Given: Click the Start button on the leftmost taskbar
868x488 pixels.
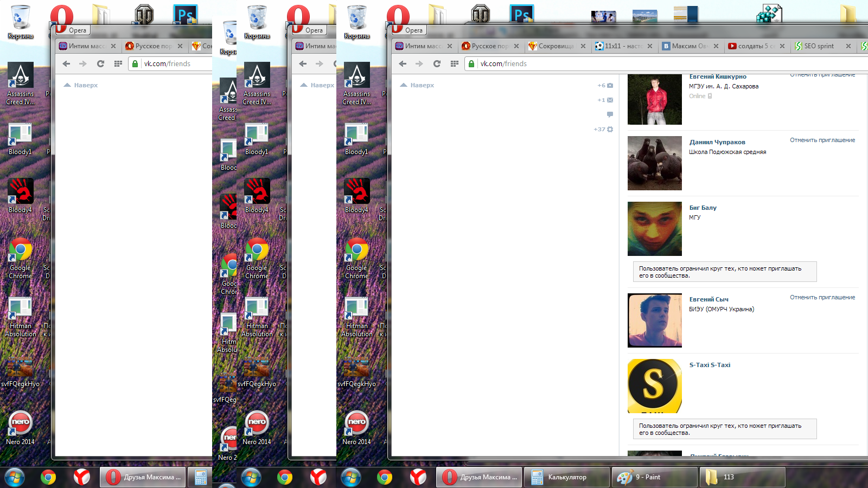Looking at the screenshot, I should (15, 477).
